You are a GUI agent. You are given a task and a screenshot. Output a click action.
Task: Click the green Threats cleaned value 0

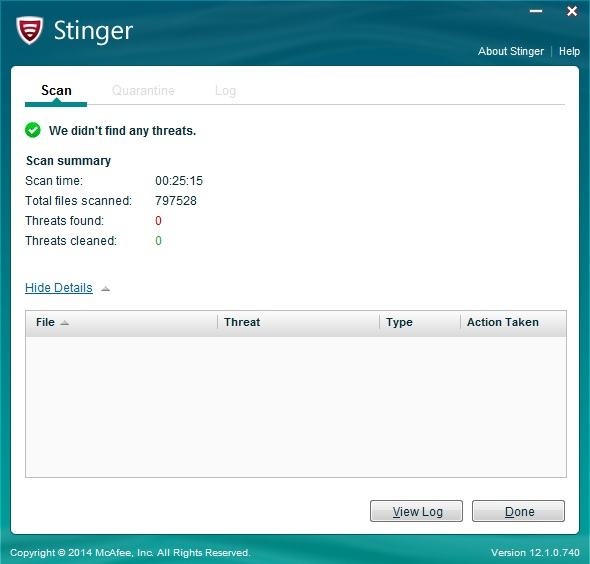[x=158, y=241]
